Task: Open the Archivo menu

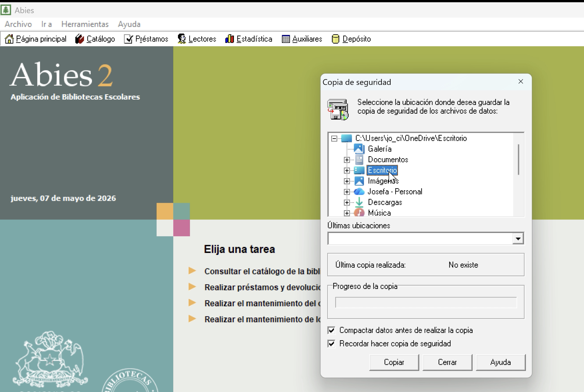Action: [x=18, y=24]
